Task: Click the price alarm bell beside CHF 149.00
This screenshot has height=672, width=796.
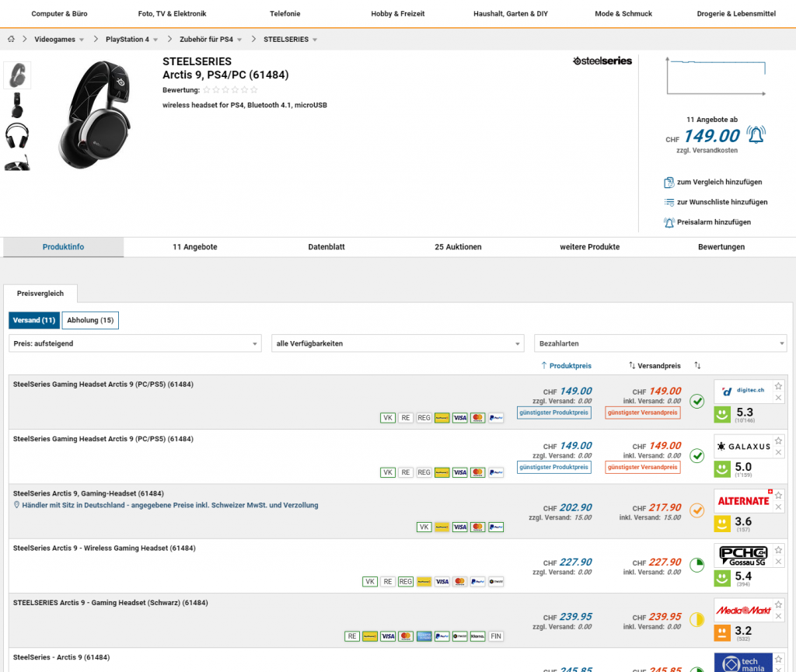Action: [x=756, y=134]
